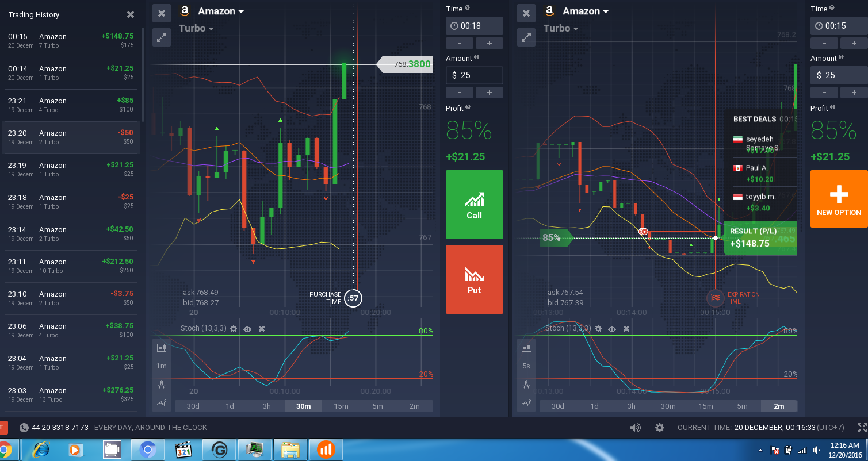Click the help icon next to Amount above $ 25 cursor field

click(x=476, y=57)
